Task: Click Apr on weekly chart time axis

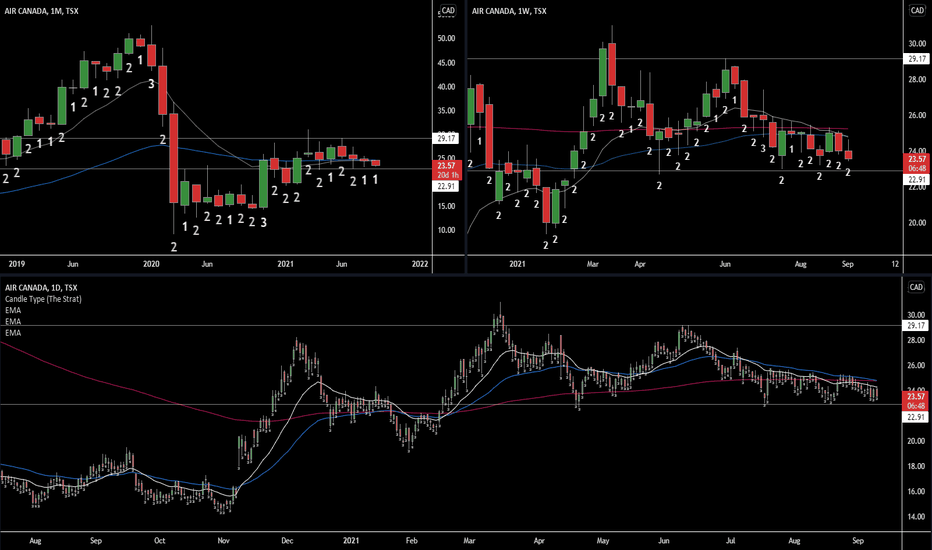Action: tap(640, 264)
